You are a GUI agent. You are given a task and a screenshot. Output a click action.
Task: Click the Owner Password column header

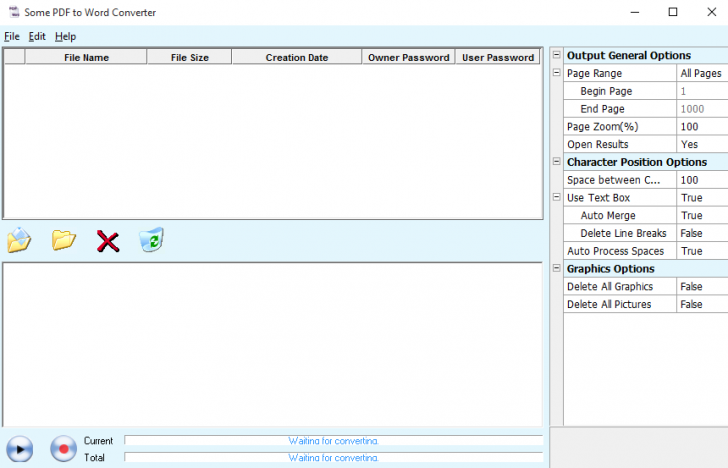tap(409, 57)
